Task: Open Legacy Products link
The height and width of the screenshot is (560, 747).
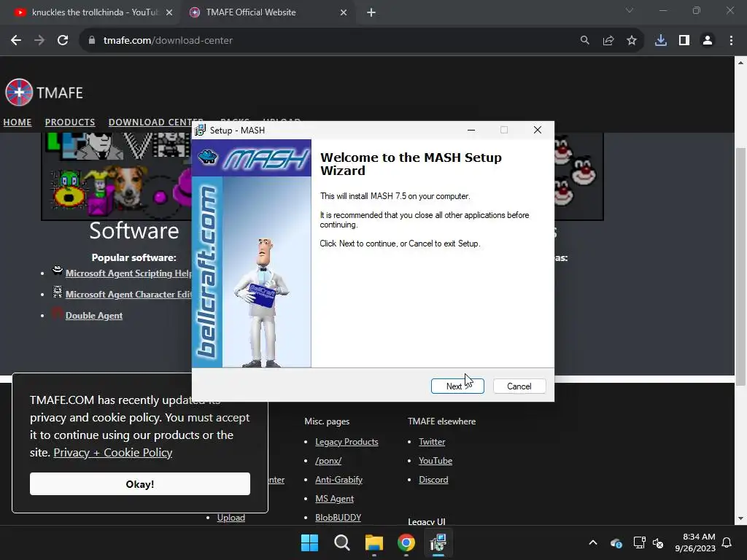Action: 347,442
